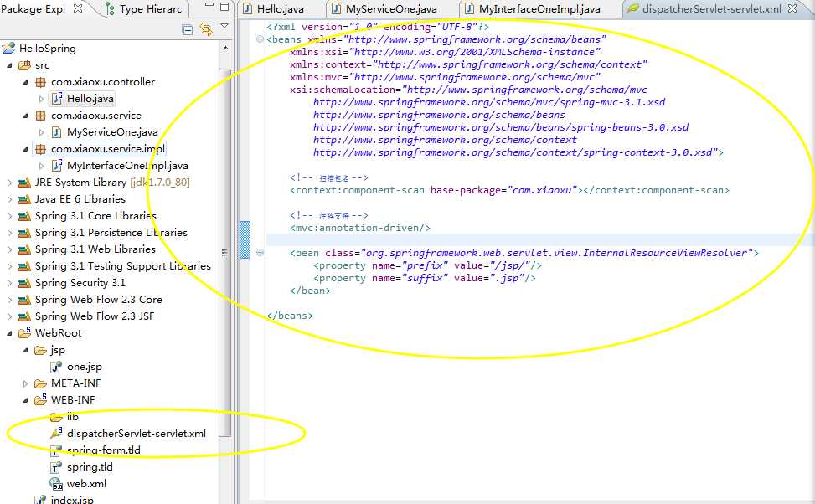Select the HelloSpring project icon
The height and width of the screenshot is (504, 815).
tap(8, 49)
